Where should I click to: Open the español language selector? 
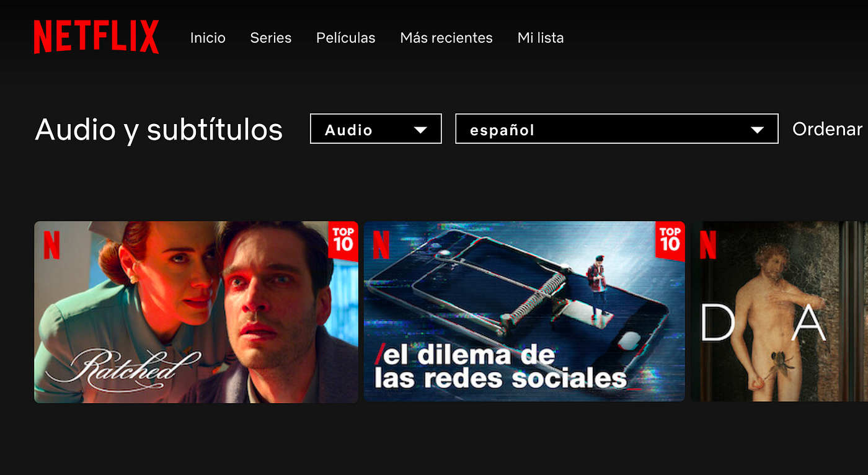617,129
